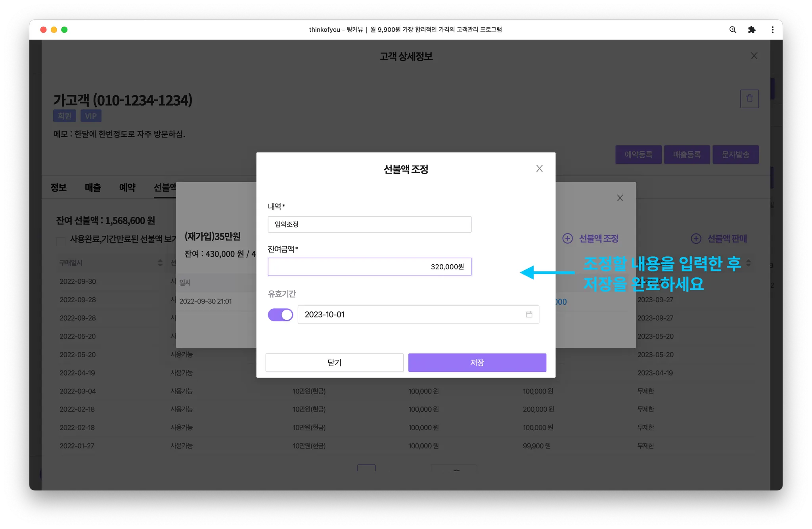Click the 저장 save button

point(477,363)
